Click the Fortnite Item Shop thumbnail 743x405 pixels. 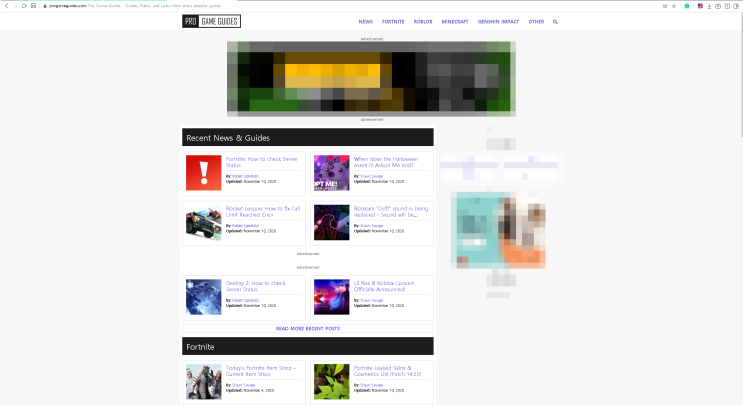point(203,382)
